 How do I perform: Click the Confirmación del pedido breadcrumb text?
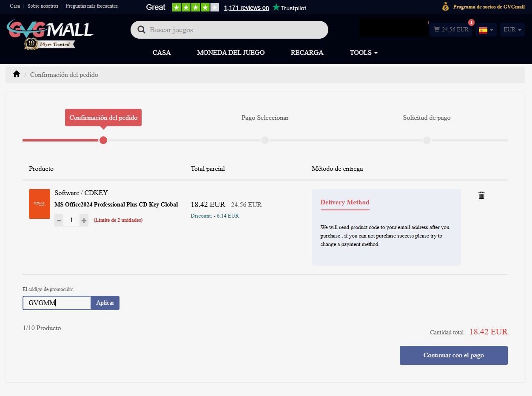64,75
